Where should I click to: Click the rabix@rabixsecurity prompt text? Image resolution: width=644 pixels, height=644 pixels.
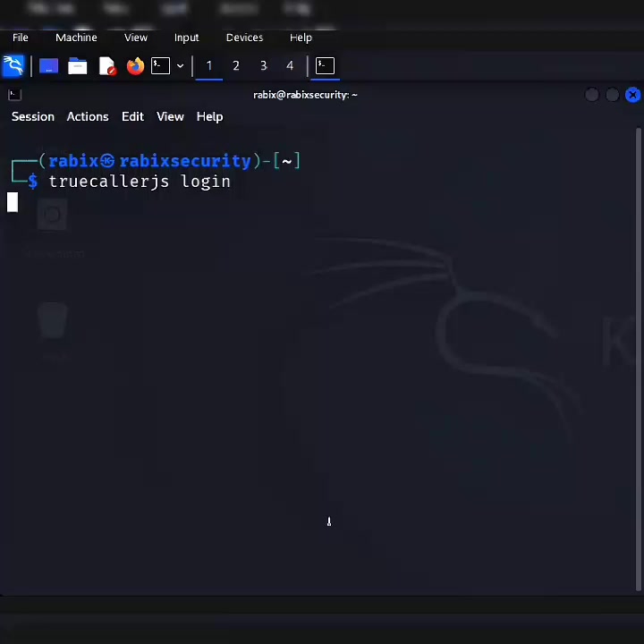coord(150,161)
